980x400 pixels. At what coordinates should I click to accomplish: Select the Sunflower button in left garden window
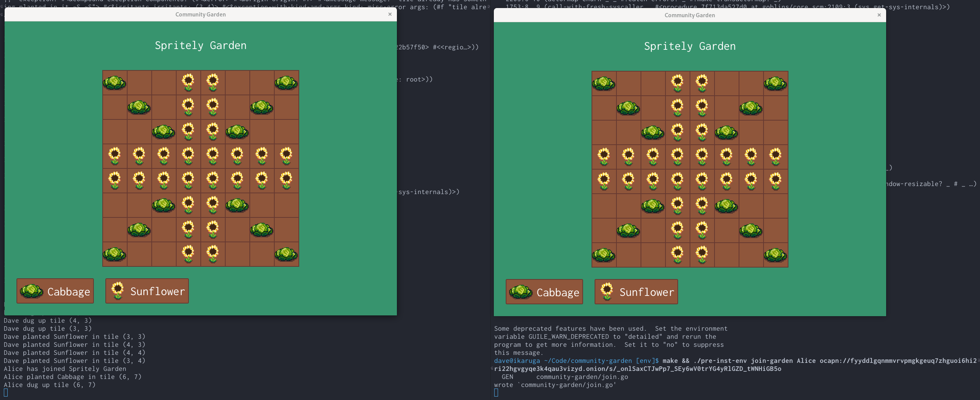(x=147, y=291)
